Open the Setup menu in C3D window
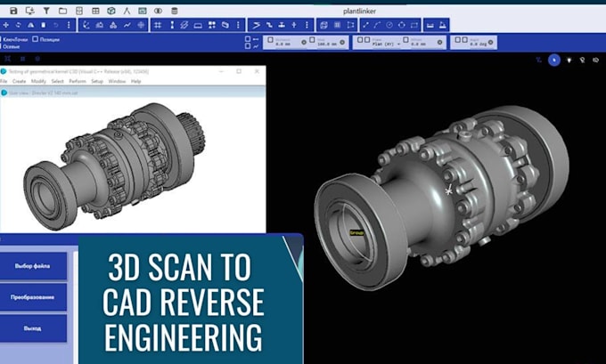This screenshot has width=606, height=364. click(x=97, y=81)
